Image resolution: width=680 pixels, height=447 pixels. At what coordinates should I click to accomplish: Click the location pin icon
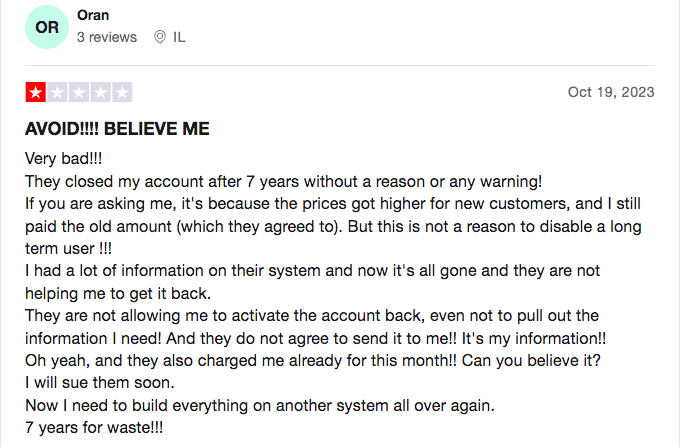pyautogui.click(x=160, y=37)
